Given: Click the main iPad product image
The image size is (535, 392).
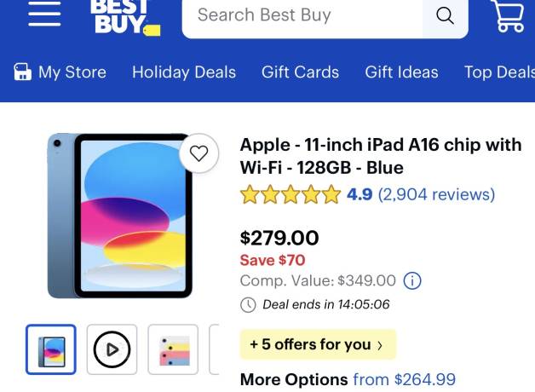Looking at the screenshot, I should (120, 216).
